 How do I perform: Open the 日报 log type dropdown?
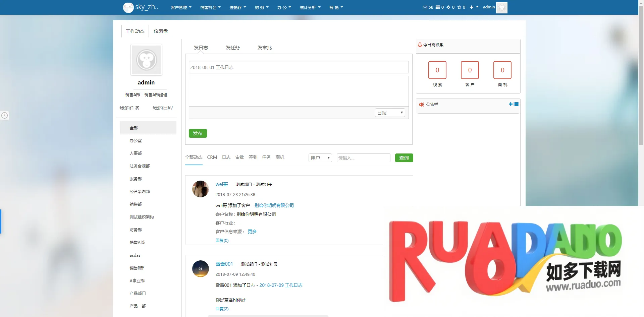pyautogui.click(x=390, y=113)
